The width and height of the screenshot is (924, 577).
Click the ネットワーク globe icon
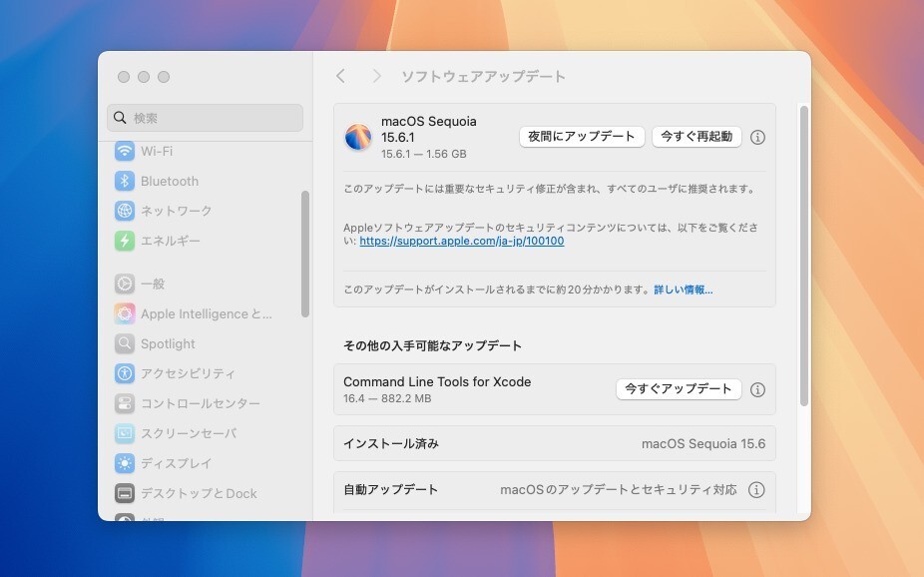[125, 211]
